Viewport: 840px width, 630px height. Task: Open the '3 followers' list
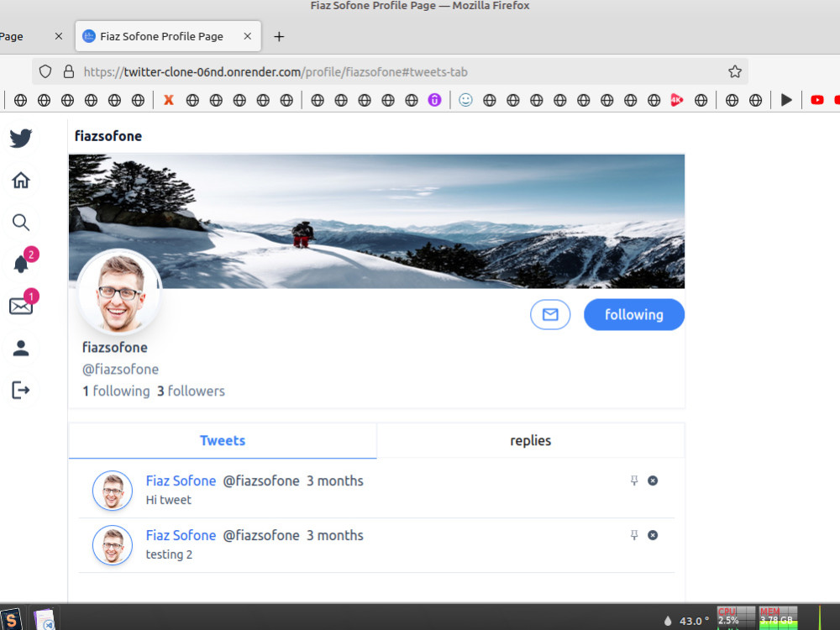click(191, 391)
